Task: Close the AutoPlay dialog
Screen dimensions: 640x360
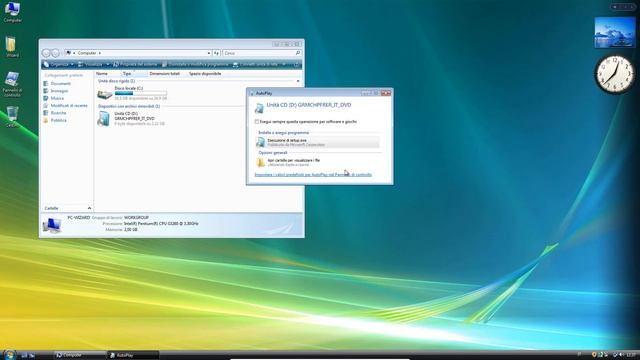Action: tap(386, 93)
